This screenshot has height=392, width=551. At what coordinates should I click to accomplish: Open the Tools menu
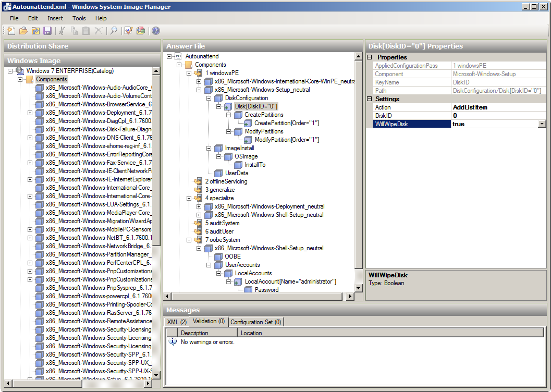(x=79, y=18)
